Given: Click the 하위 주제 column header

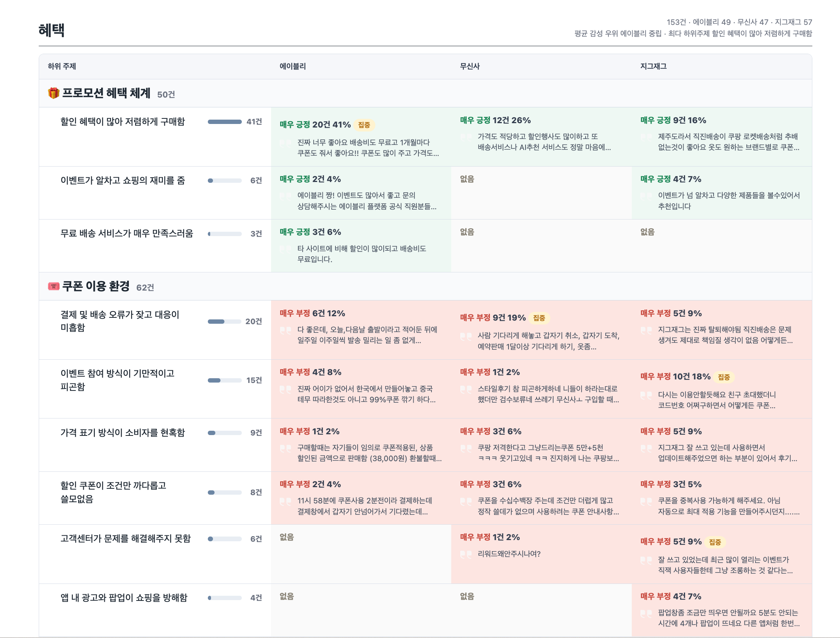Looking at the screenshot, I should point(62,66).
